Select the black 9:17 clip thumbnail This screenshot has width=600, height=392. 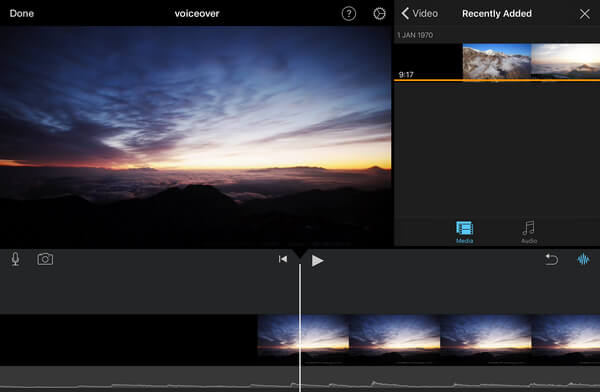[x=428, y=61]
